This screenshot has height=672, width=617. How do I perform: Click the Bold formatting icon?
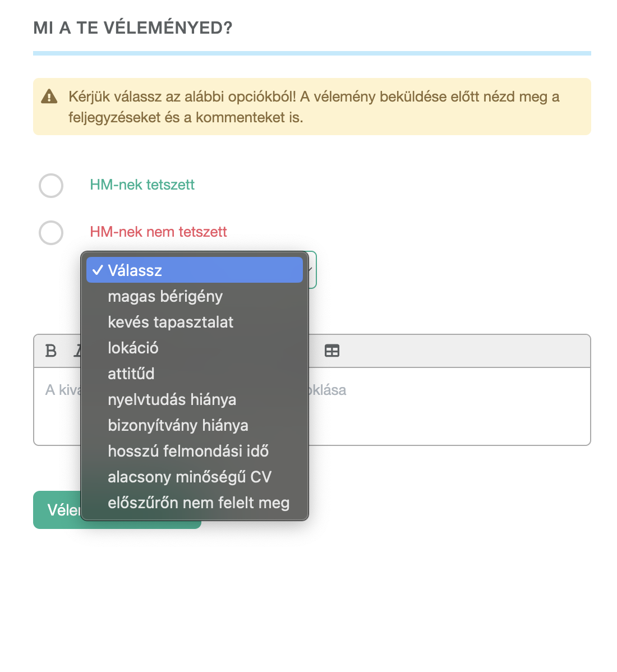50,351
